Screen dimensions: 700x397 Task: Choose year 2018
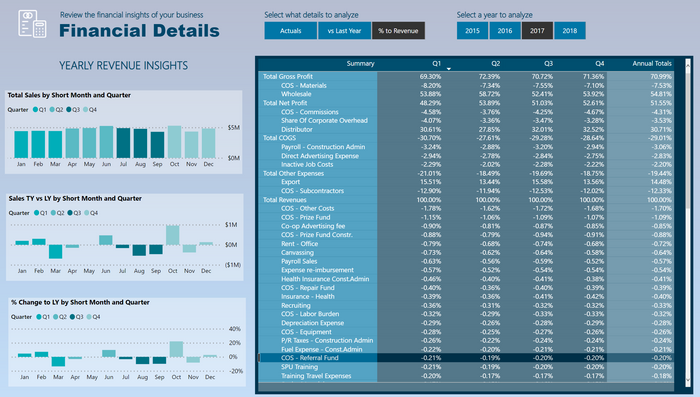pyautogui.click(x=570, y=31)
